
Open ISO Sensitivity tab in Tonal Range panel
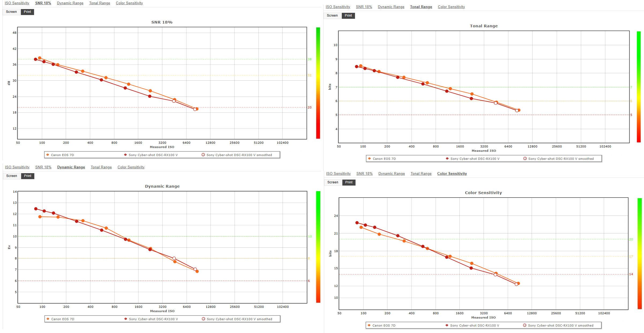[x=338, y=7]
